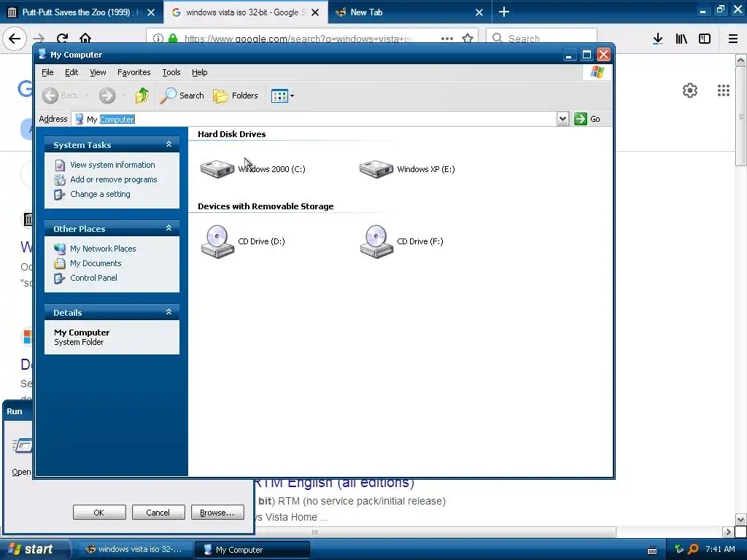747x560 pixels.
Task: Select the CD Drive (D:) icon
Action: [217, 241]
